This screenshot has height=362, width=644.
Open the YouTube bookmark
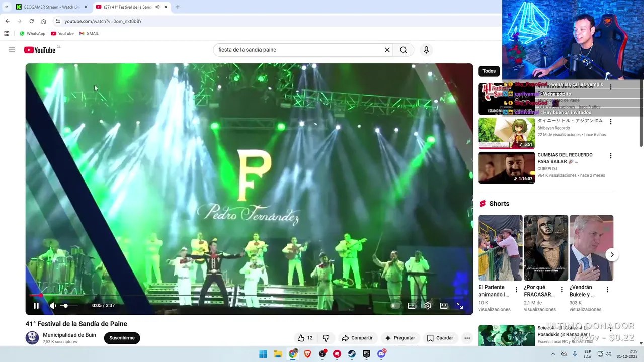point(62,34)
